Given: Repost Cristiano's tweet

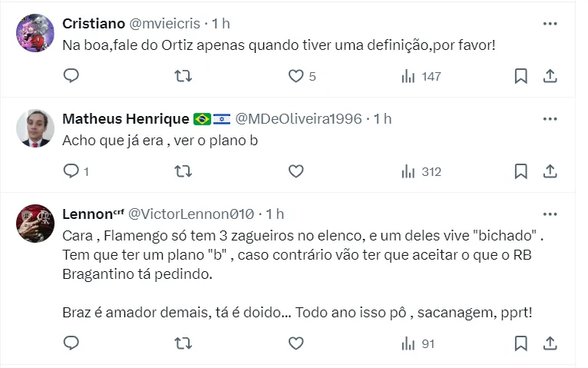Looking at the screenshot, I should coord(183,76).
